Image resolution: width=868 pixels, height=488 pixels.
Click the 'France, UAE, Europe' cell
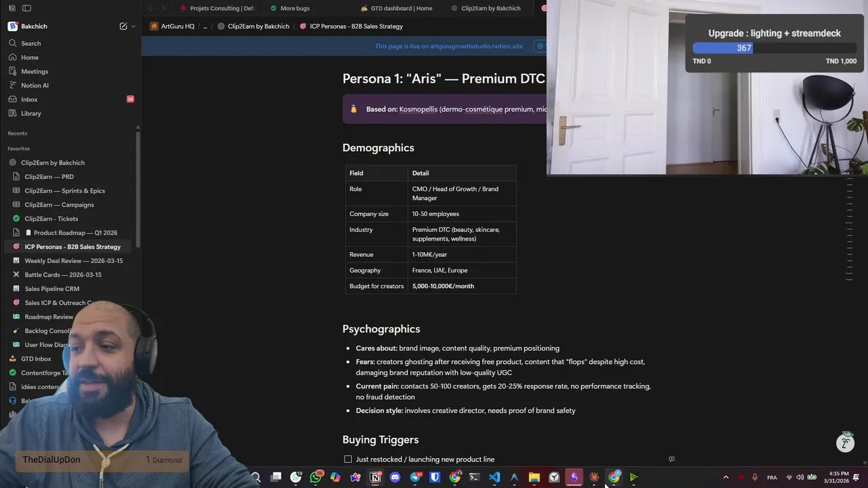pyautogui.click(x=462, y=270)
